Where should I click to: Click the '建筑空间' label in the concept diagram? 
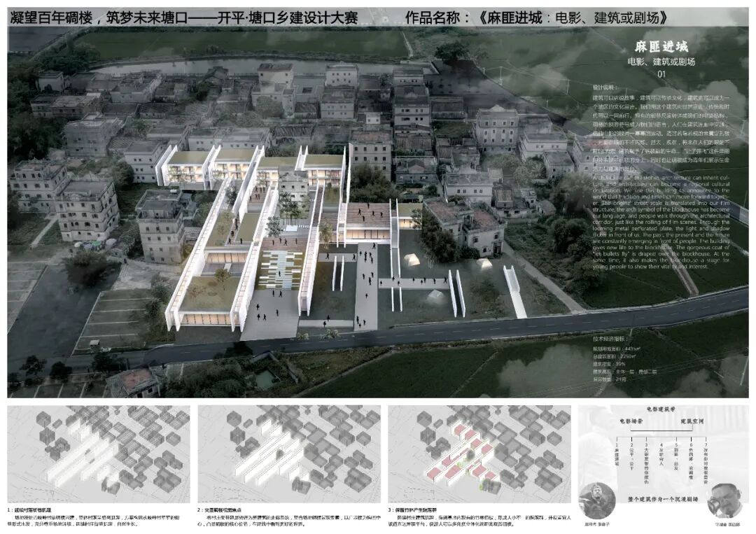(x=692, y=421)
